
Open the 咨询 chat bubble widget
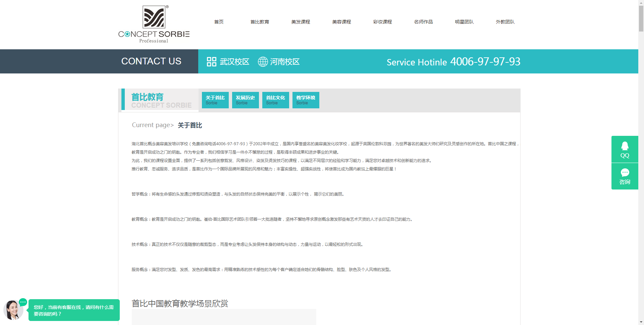tap(625, 176)
